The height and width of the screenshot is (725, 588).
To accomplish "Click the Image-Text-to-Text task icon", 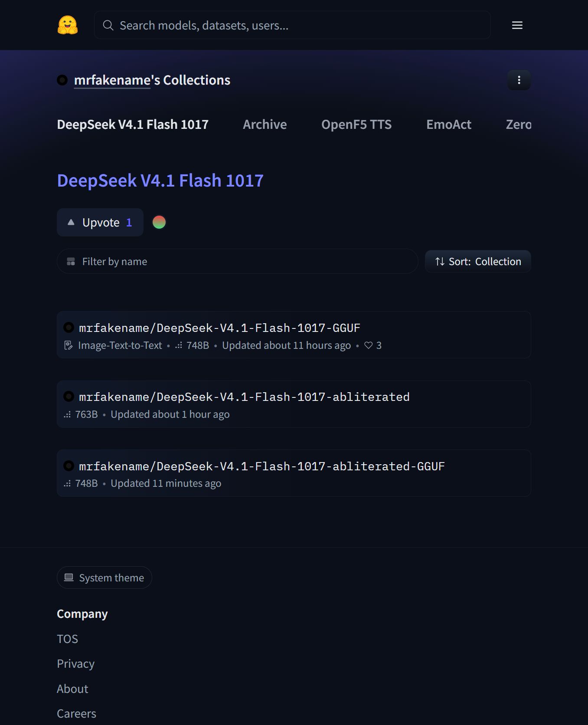I will (x=69, y=345).
